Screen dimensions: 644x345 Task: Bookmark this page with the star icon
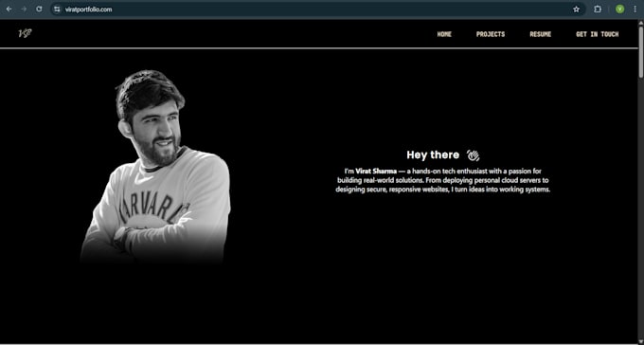point(576,9)
